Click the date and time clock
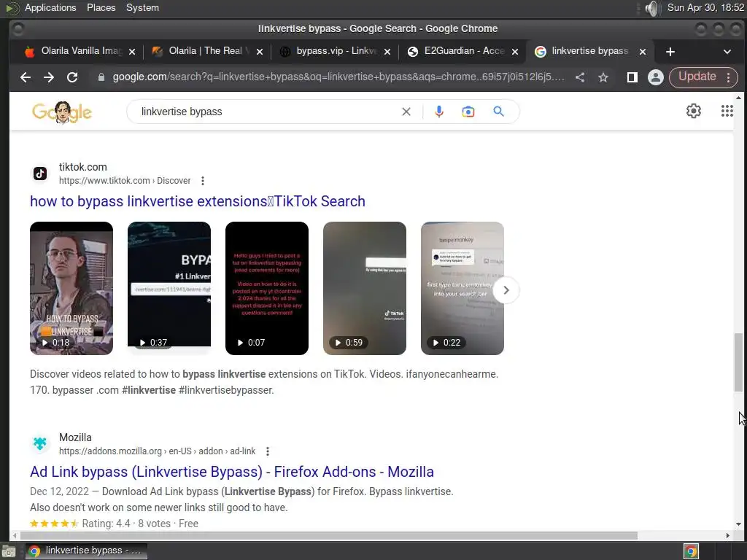The height and width of the screenshot is (560, 747). coord(705,7)
